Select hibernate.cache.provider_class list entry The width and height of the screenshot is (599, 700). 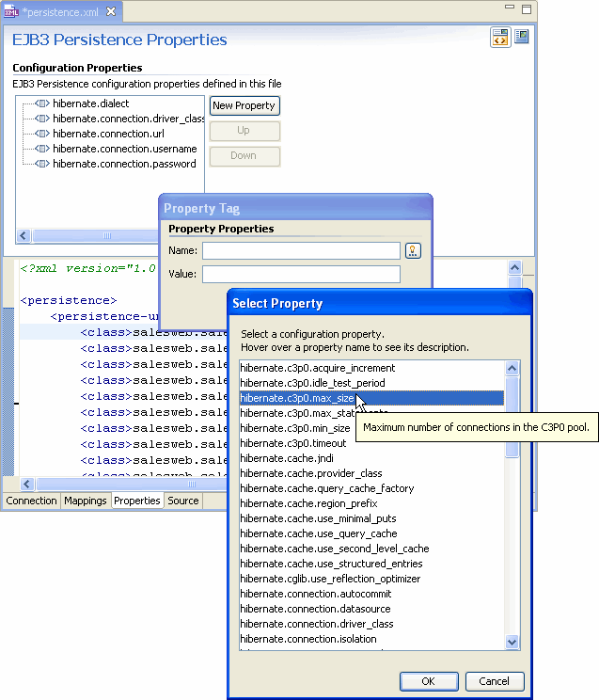(x=371, y=473)
